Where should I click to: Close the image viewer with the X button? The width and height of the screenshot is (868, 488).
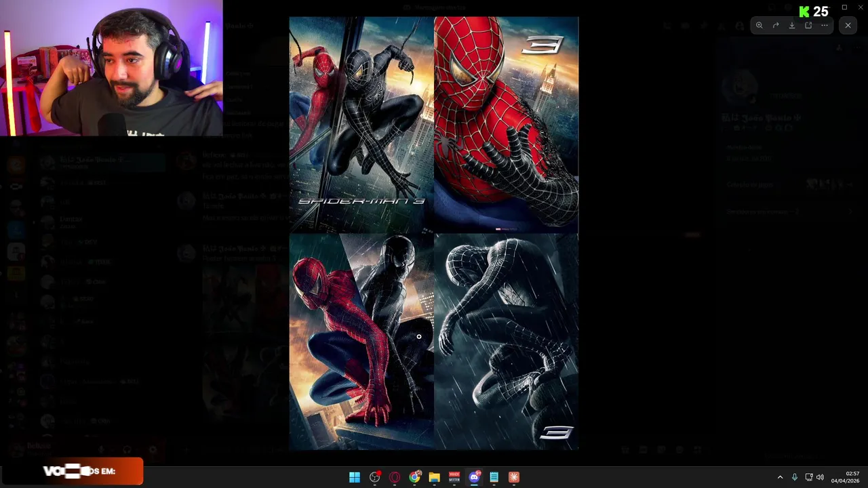[x=848, y=26]
